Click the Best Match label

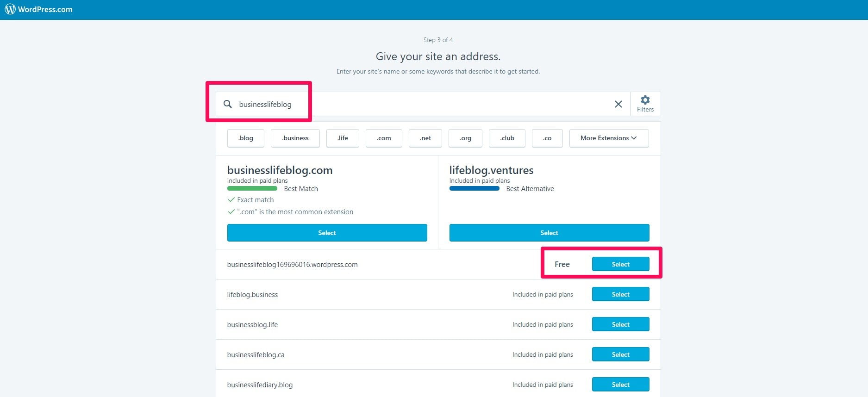coord(301,189)
